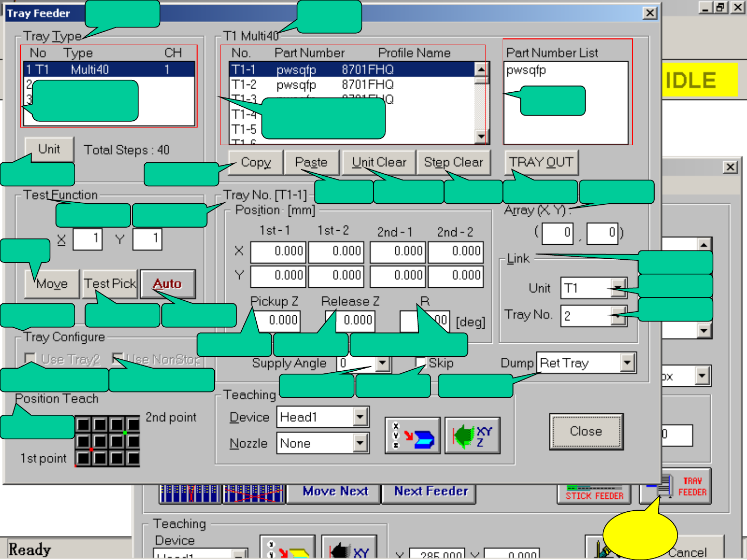Click the blue feeder bank icon beside Move Next
The height and width of the screenshot is (560, 747).
pos(189,494)
